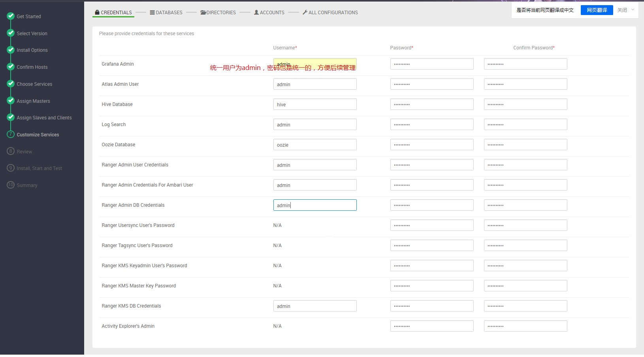Focus Atlas Admin User password field
Screen dimensions: 644x357
432,84
